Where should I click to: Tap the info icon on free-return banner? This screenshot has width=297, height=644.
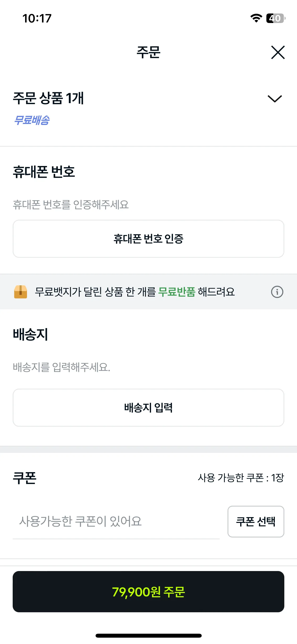[x=277, y=292]
